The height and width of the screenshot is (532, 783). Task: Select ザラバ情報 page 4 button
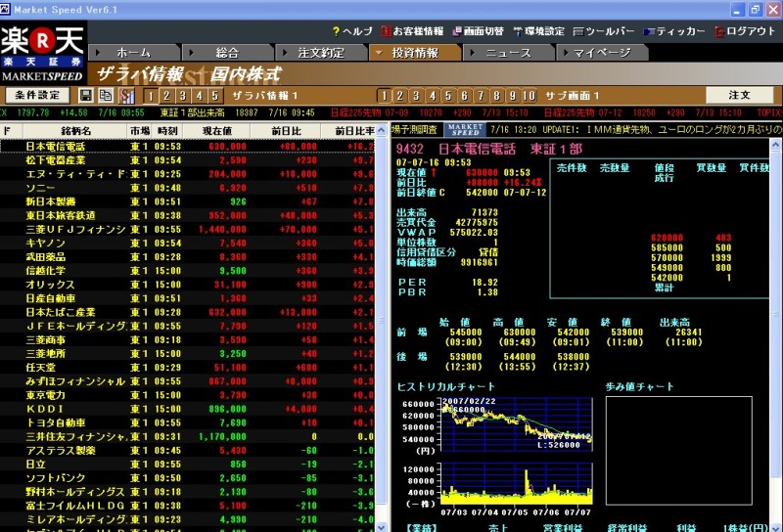(x=199, y=95)
